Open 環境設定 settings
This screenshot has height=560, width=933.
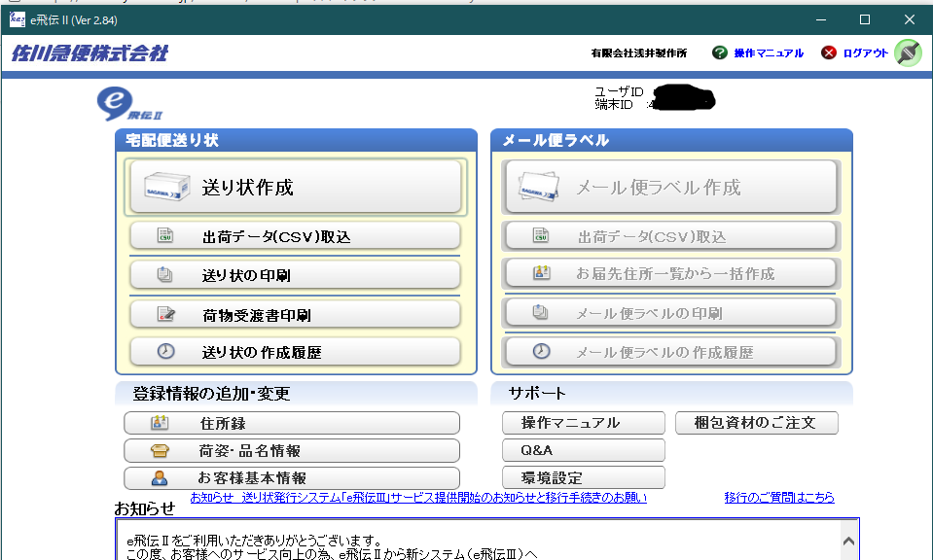tap(584, 477)
